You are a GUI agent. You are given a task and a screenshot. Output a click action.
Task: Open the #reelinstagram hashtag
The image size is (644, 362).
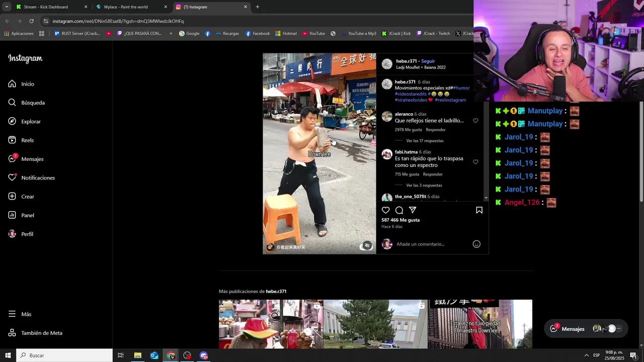[450, 100]
